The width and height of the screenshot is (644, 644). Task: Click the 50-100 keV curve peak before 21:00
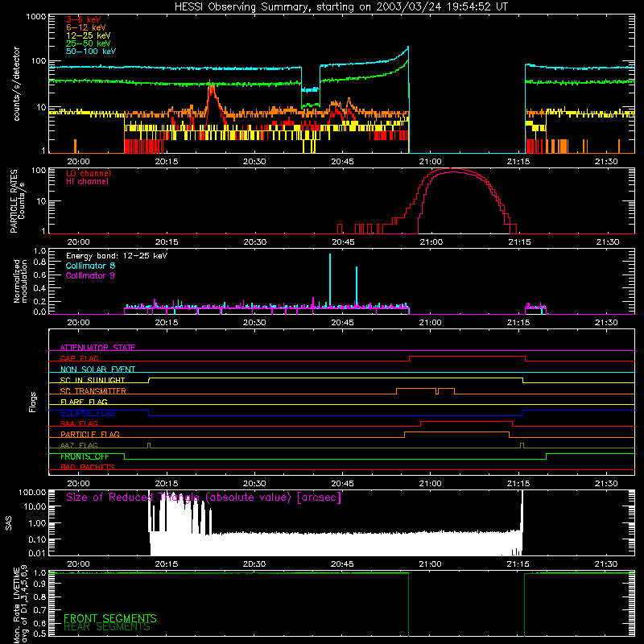point(407,48)
